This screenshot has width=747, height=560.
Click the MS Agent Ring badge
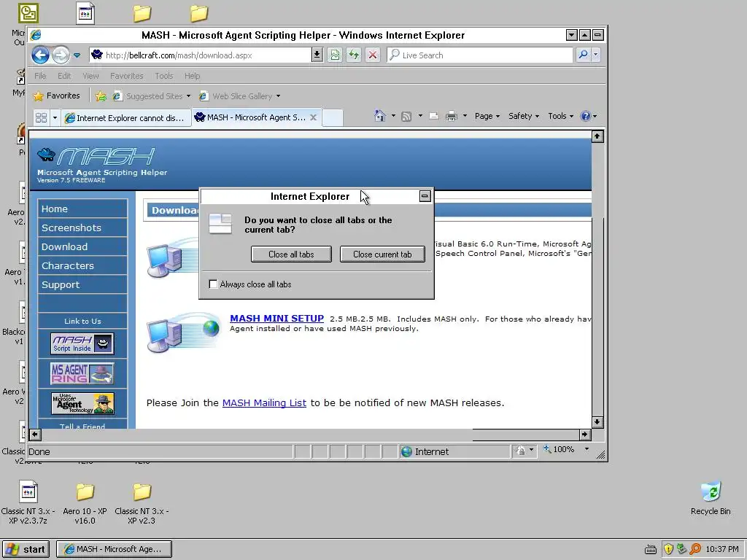82,373
